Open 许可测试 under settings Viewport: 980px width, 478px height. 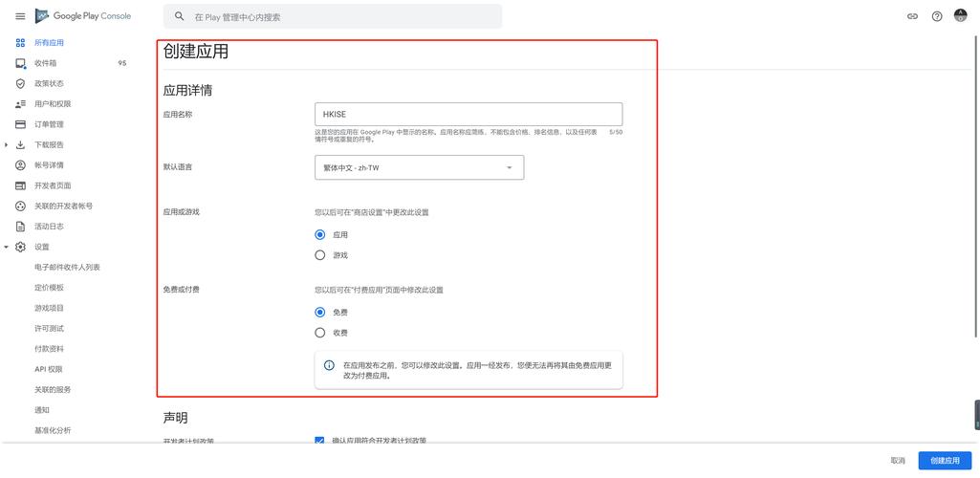pyautogui.click(x=49, y=329)
